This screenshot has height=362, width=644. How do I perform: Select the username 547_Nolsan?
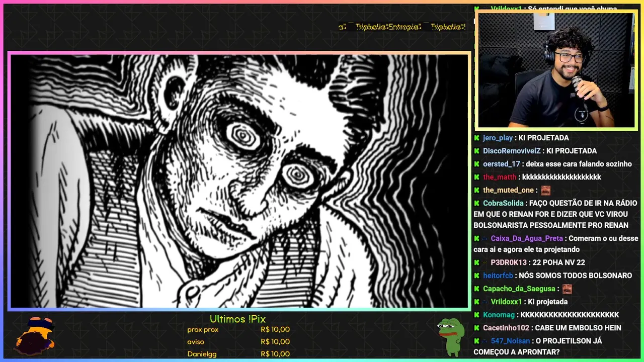pos(510,341)
